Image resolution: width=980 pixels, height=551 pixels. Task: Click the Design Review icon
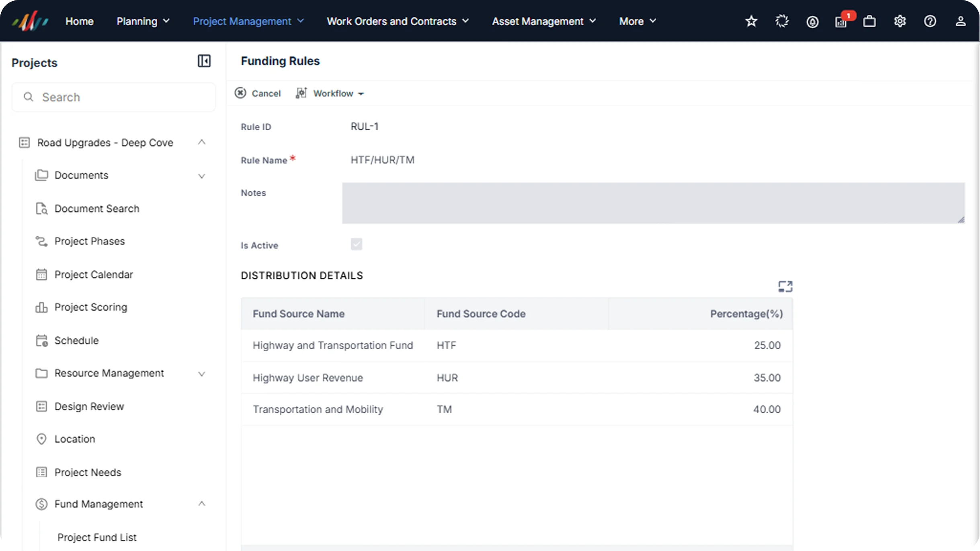coord(41,406)
